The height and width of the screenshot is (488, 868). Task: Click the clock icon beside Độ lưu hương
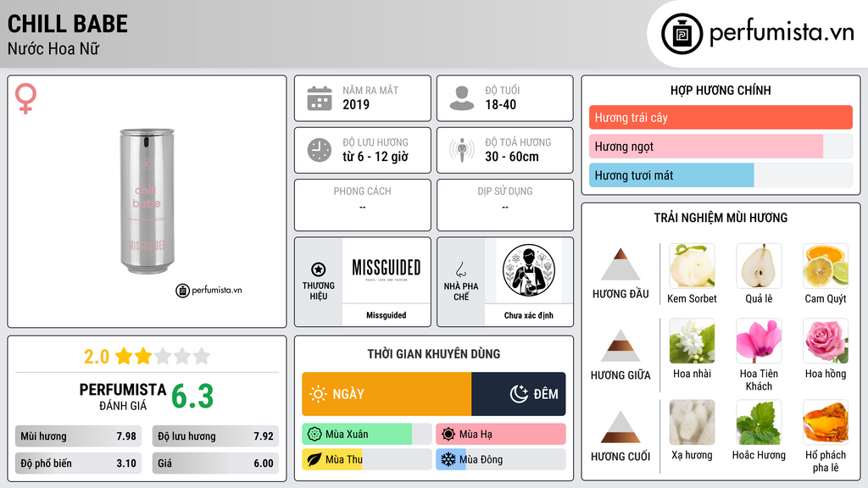(320, 150)
